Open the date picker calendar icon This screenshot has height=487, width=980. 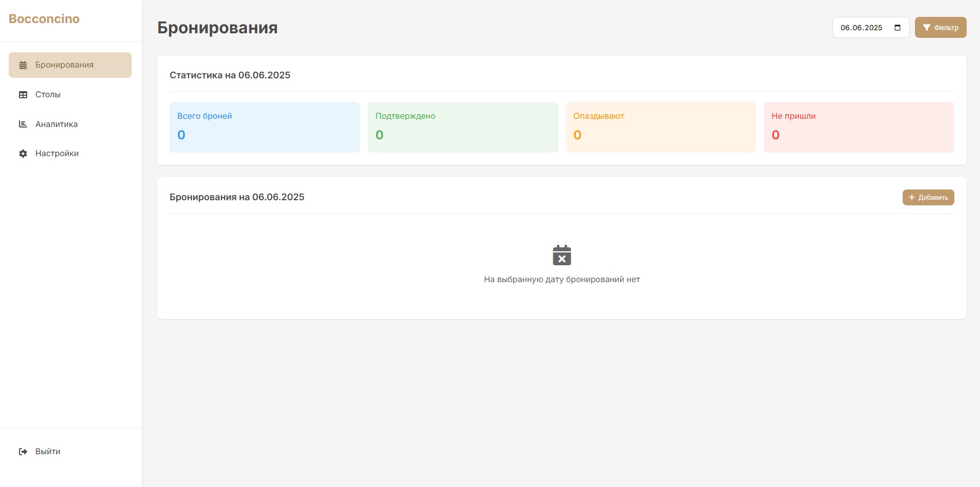pyautogui.click(x=898, y=28)
